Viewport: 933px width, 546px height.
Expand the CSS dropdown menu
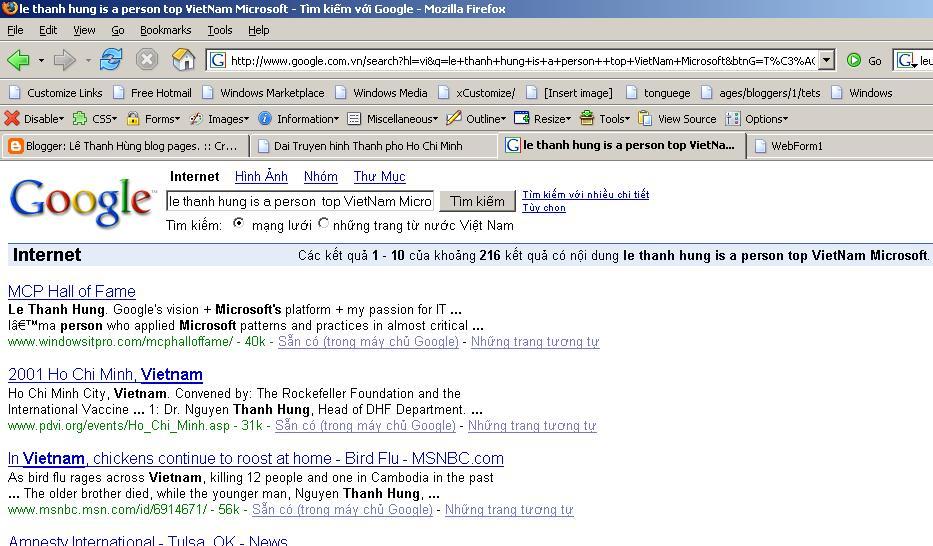(114, 119)
